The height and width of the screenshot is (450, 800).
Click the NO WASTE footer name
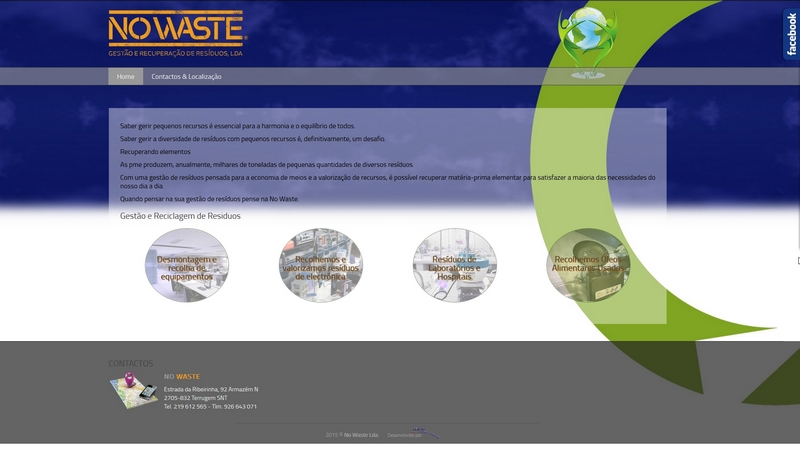(182, 377)
